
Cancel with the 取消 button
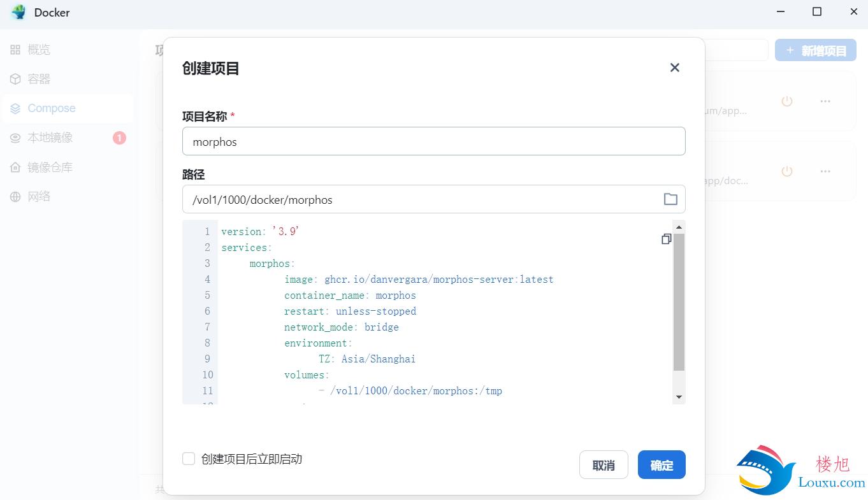604,465
